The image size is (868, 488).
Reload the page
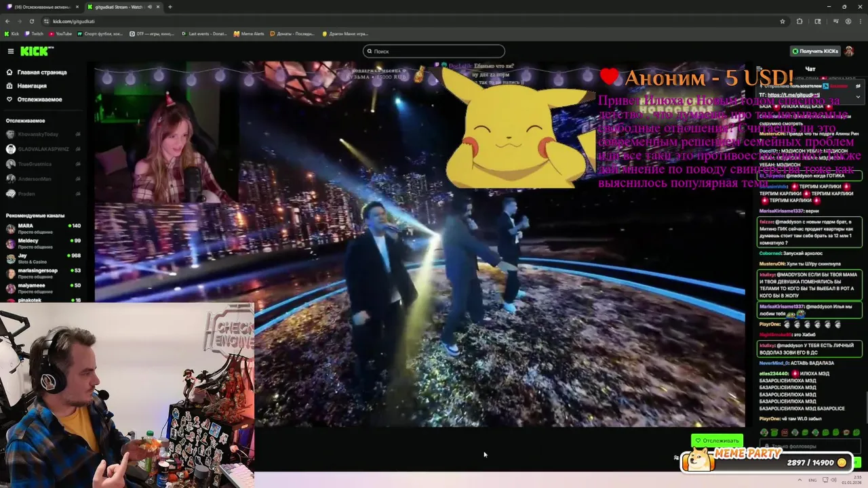(x=31, y=21)
